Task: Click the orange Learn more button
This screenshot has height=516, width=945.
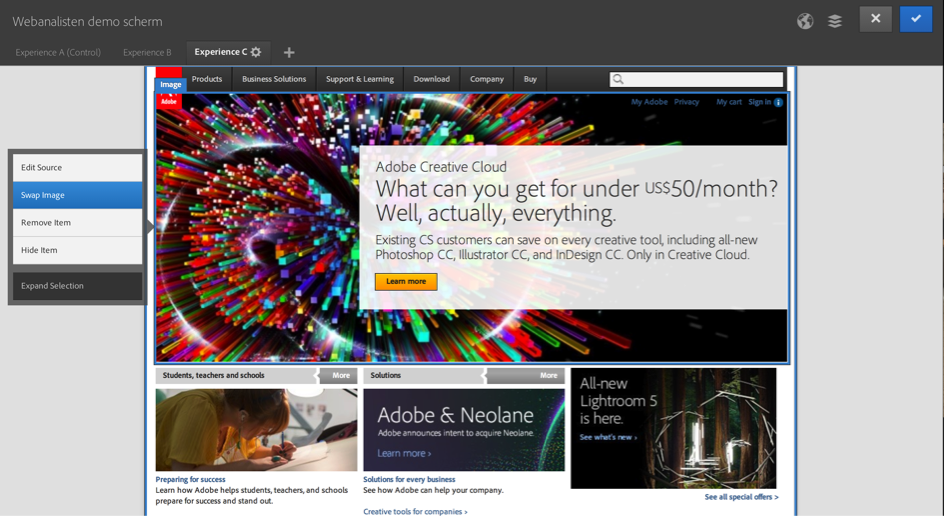Action: pos(406,282)
